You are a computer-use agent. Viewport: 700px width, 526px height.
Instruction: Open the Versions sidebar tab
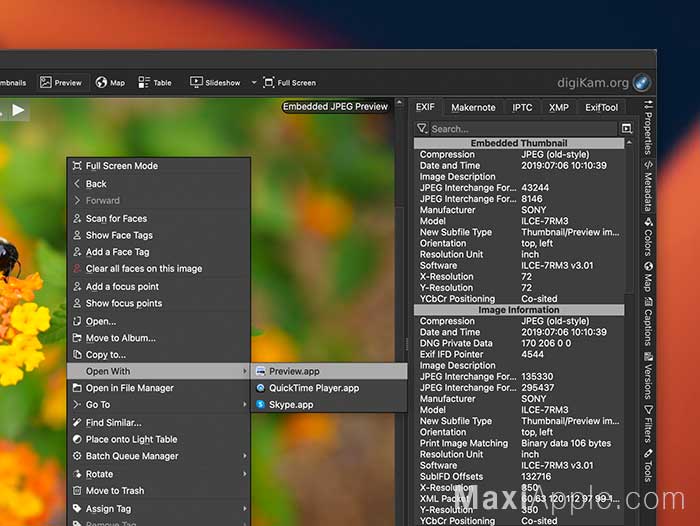click(648, 376)
